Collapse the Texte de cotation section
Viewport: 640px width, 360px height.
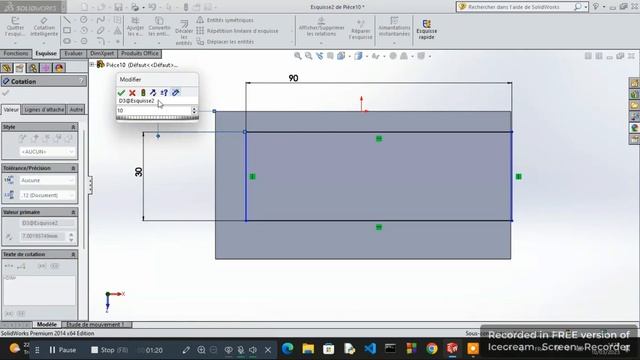(x=73, y=254)
